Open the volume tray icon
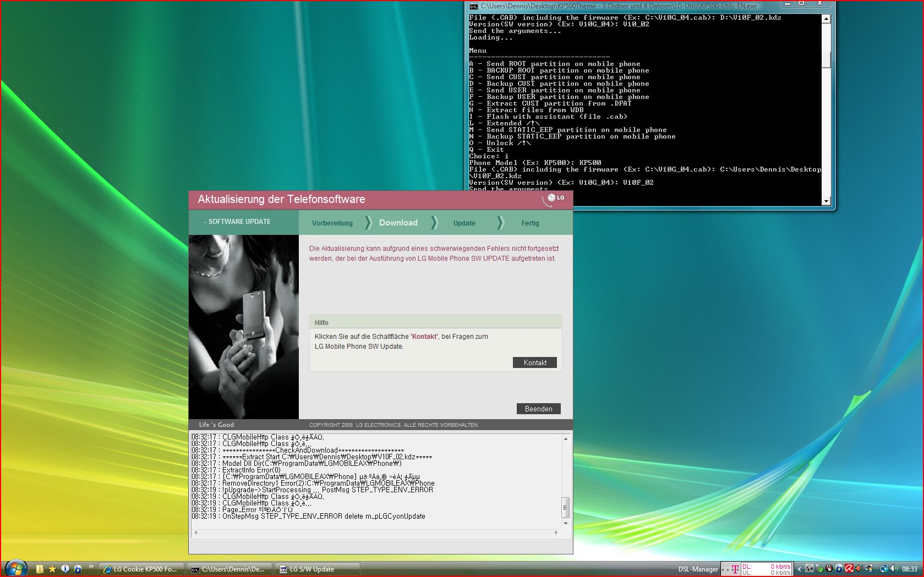This screenshot has height=577, width=924. (x=894, y=569)
